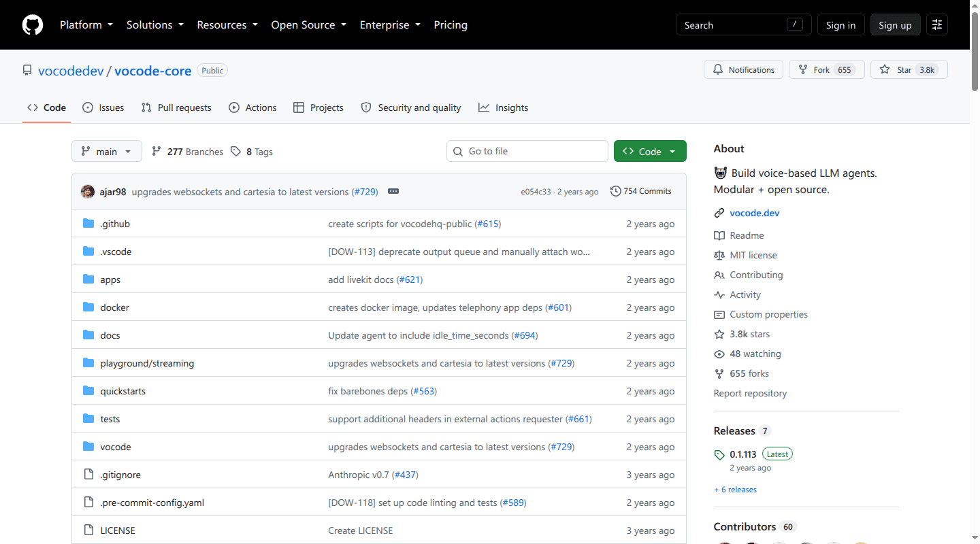Viewport: 980px width, 544px height.
Task: Click the docker folder icon
Action: pos(88,307)
